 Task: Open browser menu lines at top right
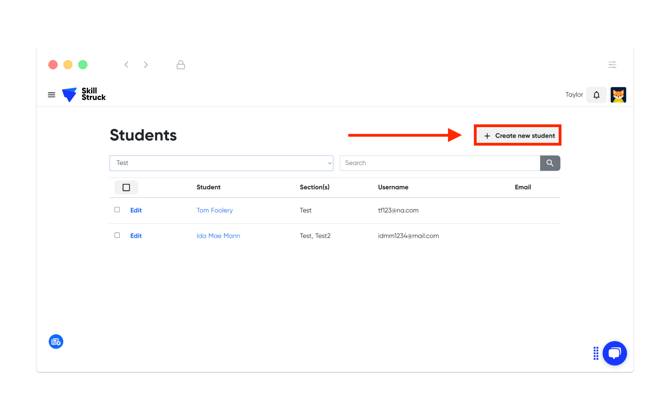tap(612, 65)
